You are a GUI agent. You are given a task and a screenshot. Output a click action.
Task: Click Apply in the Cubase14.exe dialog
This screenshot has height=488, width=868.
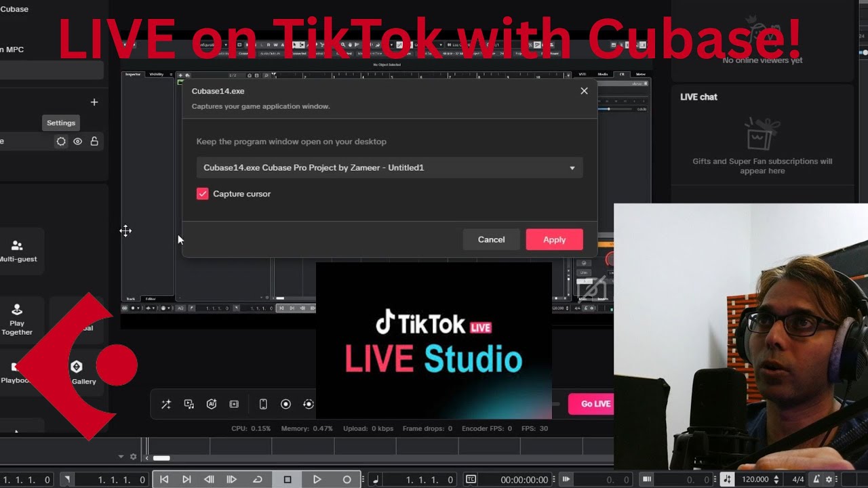point(554,239)
